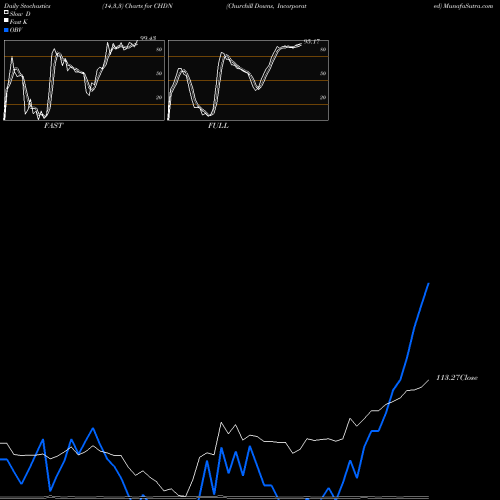Click the FULL chart label
500x500 pixels.
pos(218,126)
